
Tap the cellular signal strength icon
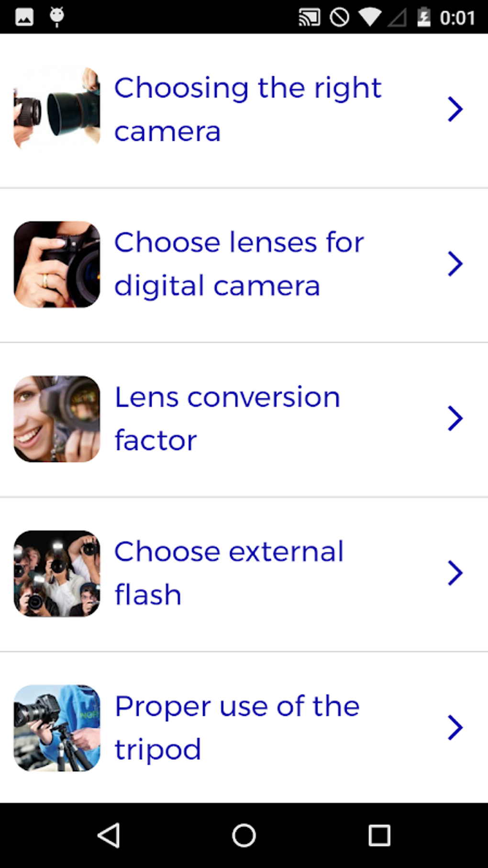pyautogui.click(x=398, y=17)
